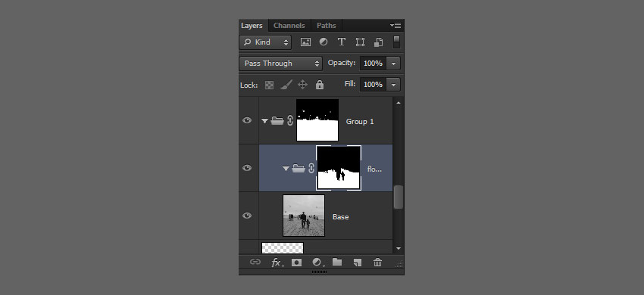Click the transparent layer thumbnail at bottom
Viewport: 644px width, 295px height.
[x=283, y=248]
